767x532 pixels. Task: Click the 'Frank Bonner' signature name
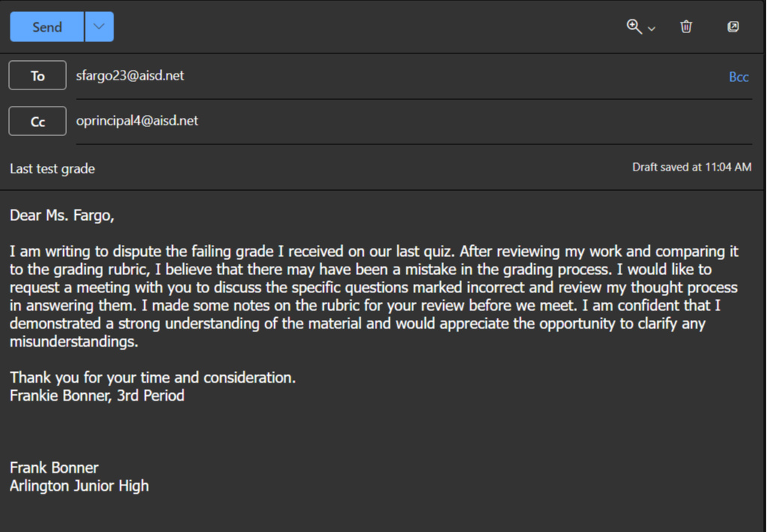point(54,468)
